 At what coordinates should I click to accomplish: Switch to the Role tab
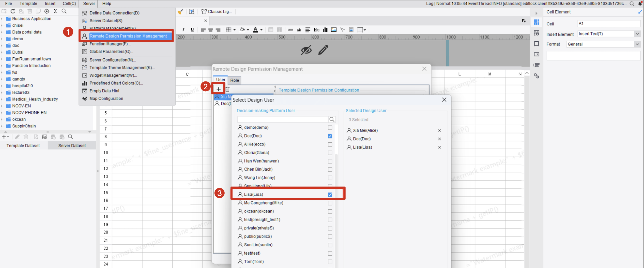pyautogui.click(x=235, y=80)
